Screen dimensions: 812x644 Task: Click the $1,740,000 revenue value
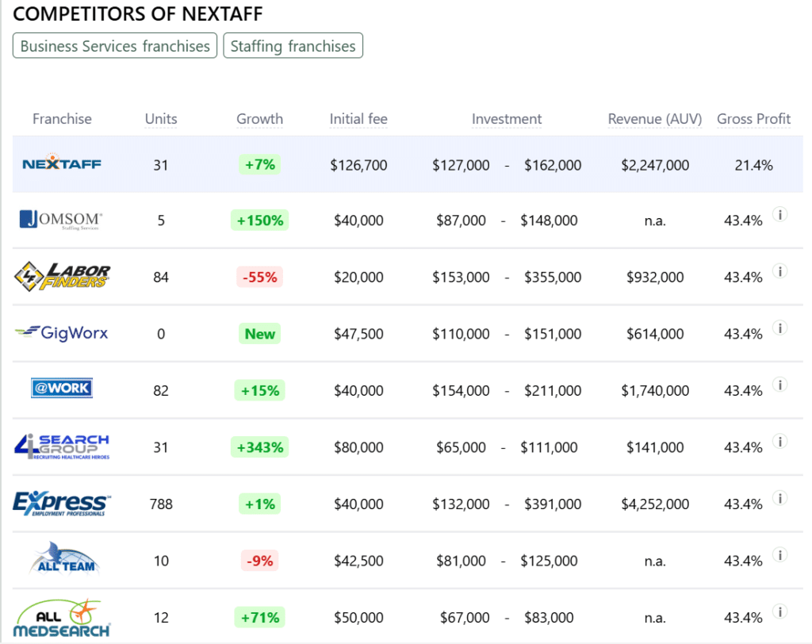(654, 391)
